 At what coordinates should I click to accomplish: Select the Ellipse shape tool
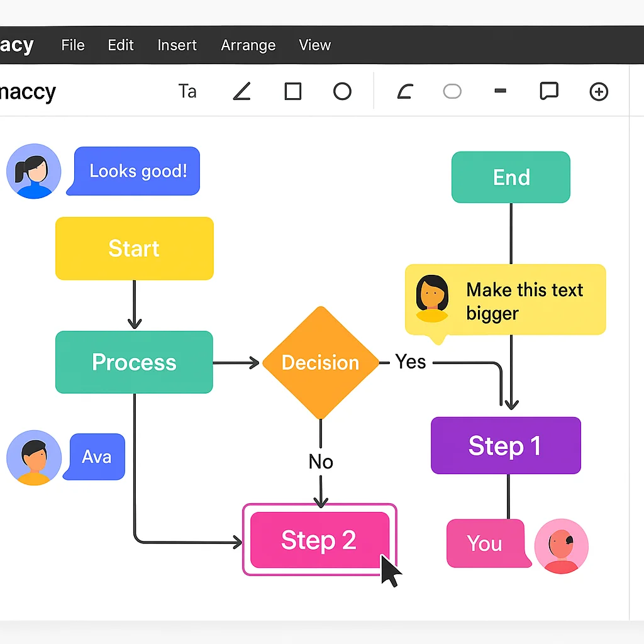click(x=342, y=91)
